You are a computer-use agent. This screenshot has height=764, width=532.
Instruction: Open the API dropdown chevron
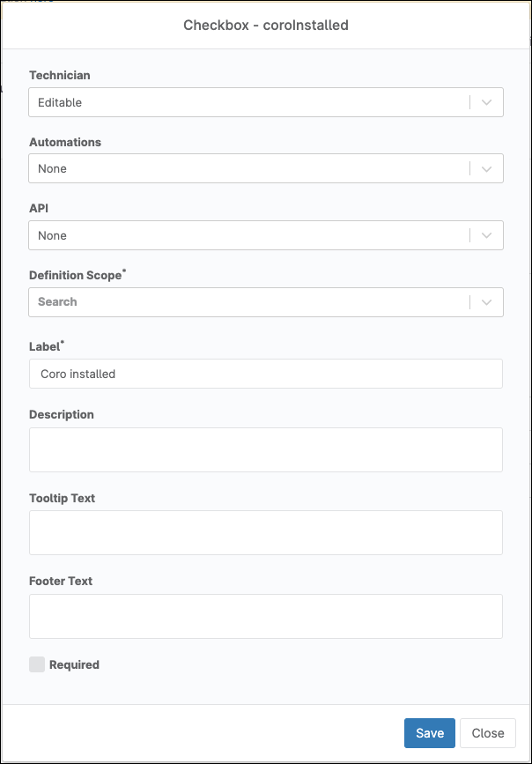[x=486, y=235]
